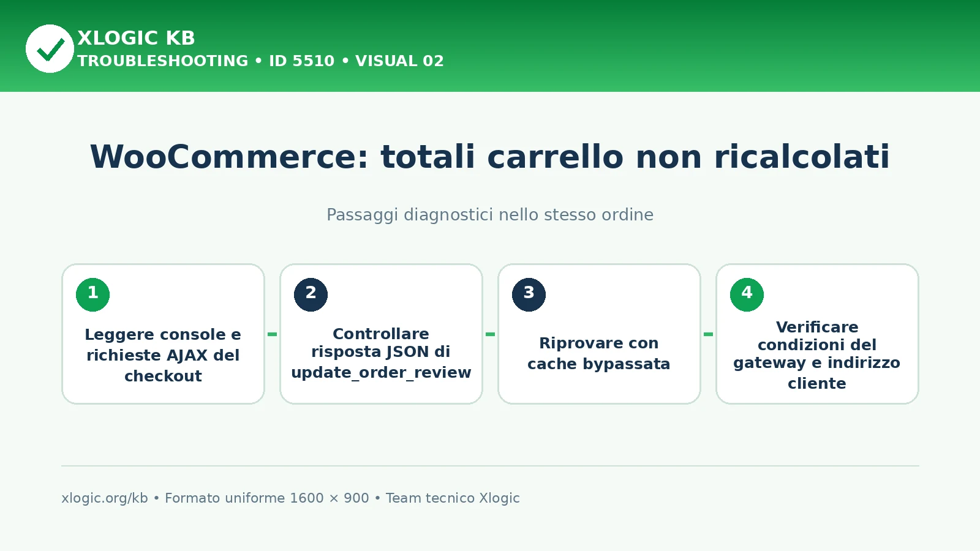Open the Controllare risposta JSON card
The height and width of the screenshot is (551, 980).
point(381,334)
